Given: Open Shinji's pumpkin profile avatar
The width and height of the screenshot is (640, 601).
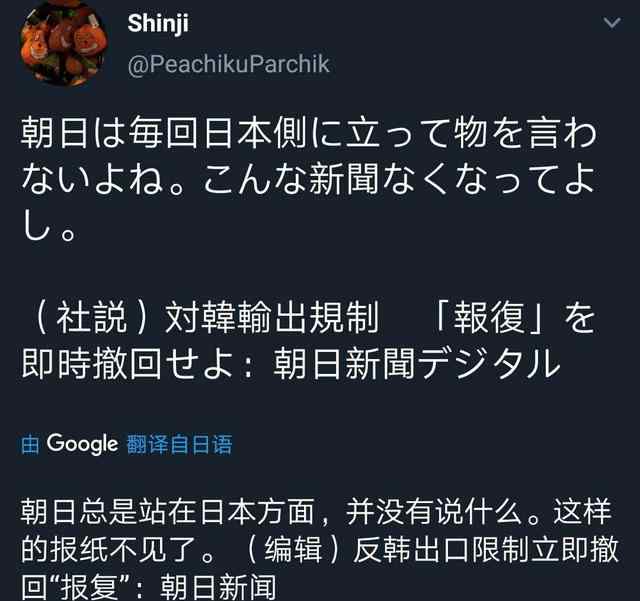Looking at the screenshot, I should [x=62, y=45].
